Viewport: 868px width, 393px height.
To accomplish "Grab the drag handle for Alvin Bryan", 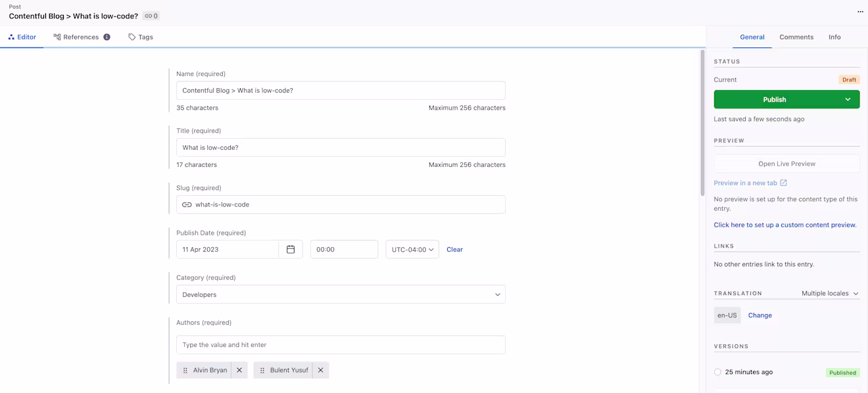I will pos(185,370).
